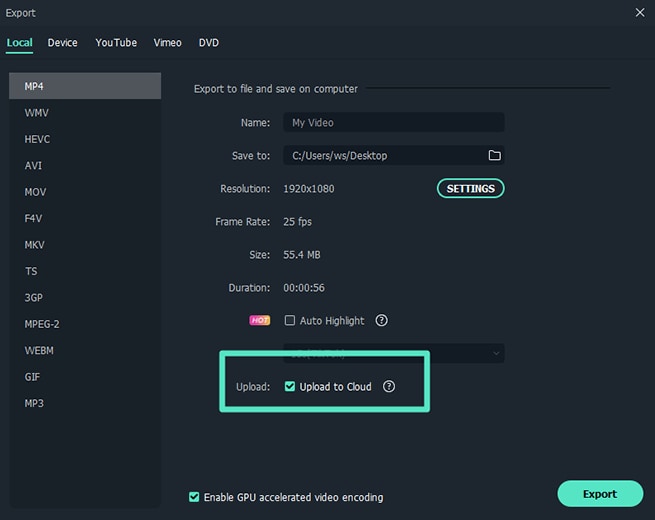The image size is (655, 520).
Task: Select GIF from the format list
Action: pyautogui.click(x=33, y=377)
